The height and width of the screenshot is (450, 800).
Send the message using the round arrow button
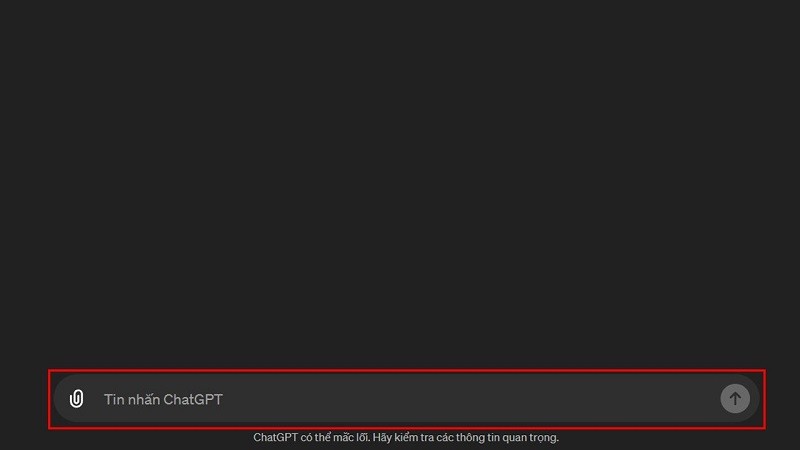click(735, 398)
